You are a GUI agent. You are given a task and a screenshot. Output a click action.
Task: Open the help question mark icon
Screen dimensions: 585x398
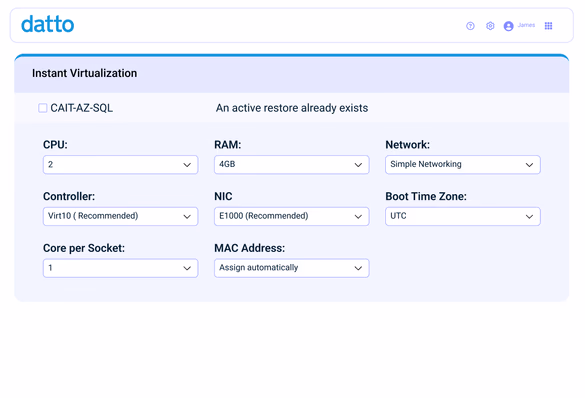[x=470, y=26]
